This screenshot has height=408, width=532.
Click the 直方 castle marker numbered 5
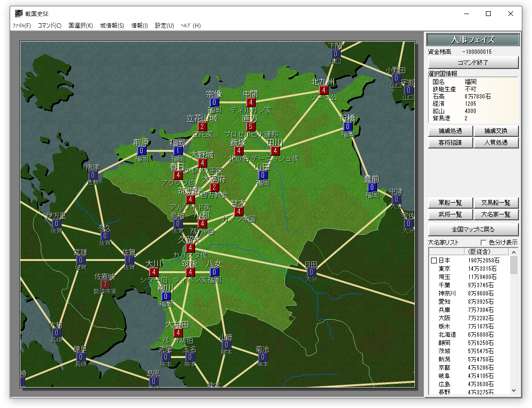click(251, 127)
